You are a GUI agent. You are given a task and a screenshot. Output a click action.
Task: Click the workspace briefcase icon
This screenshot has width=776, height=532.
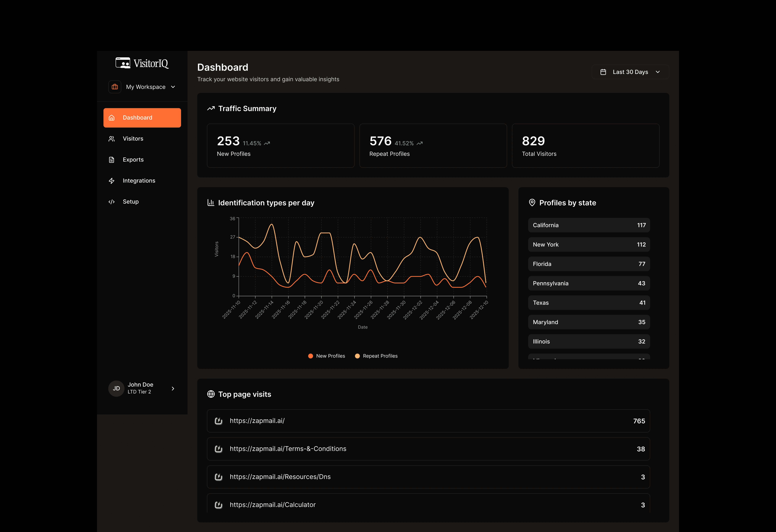coord(115,87)
